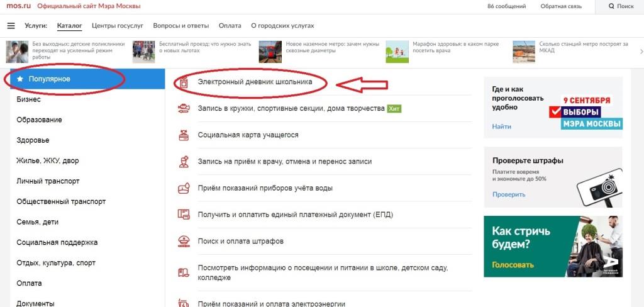Click the school attendance info icon
The image size is (644, 307).
(x=184, y=272)
